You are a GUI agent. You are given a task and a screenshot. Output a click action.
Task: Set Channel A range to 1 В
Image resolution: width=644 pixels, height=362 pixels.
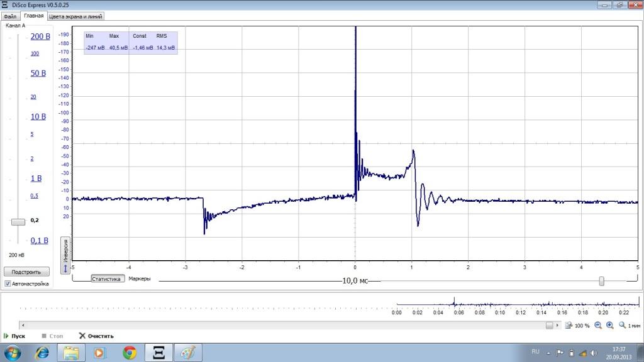coord(36,178)
